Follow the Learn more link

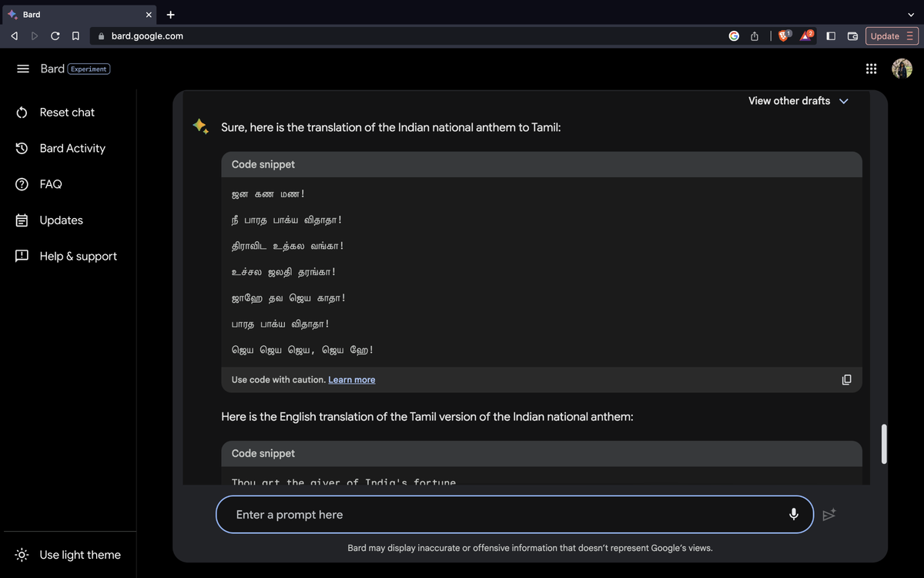click(352, 380)
